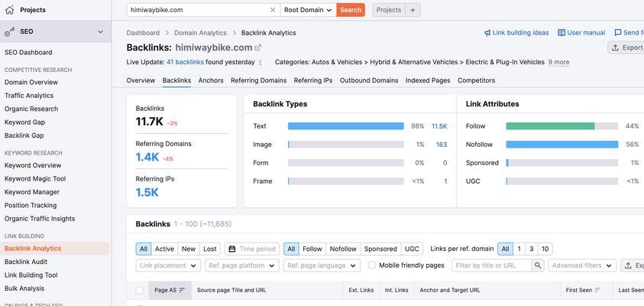Tick the select-all checkbox in table header

(x=139, y=291)
